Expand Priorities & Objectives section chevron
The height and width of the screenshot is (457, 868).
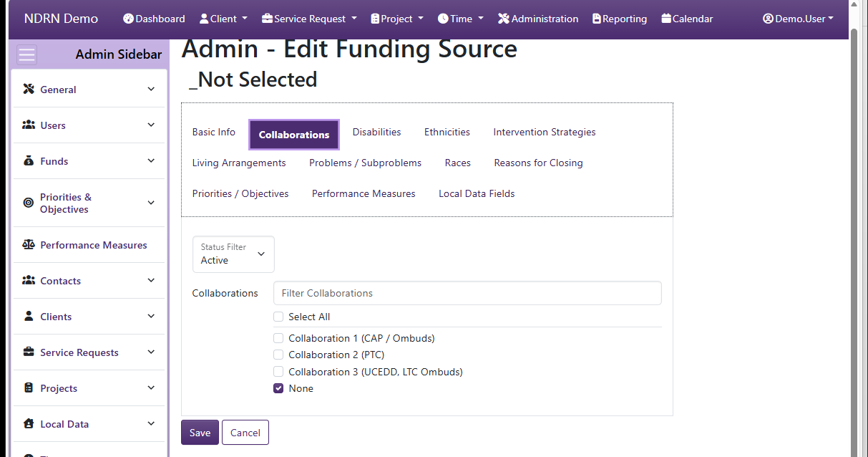pos(151,203)
